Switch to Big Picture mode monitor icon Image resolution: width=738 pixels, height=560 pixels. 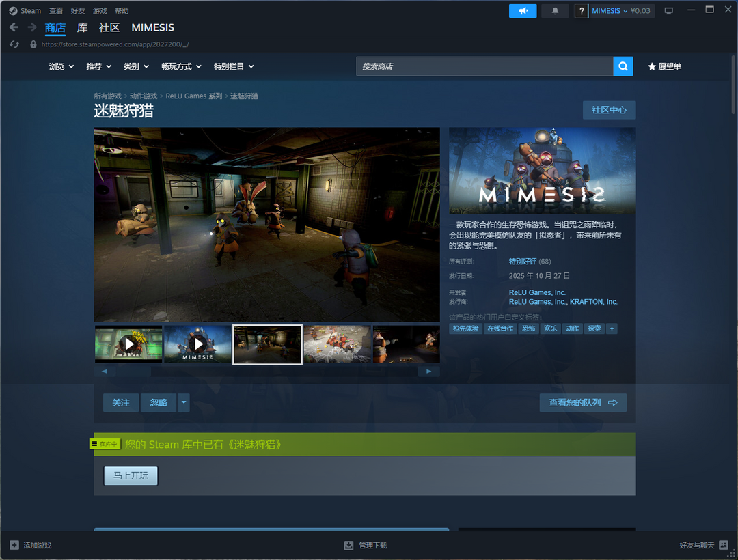click(668, 11)
